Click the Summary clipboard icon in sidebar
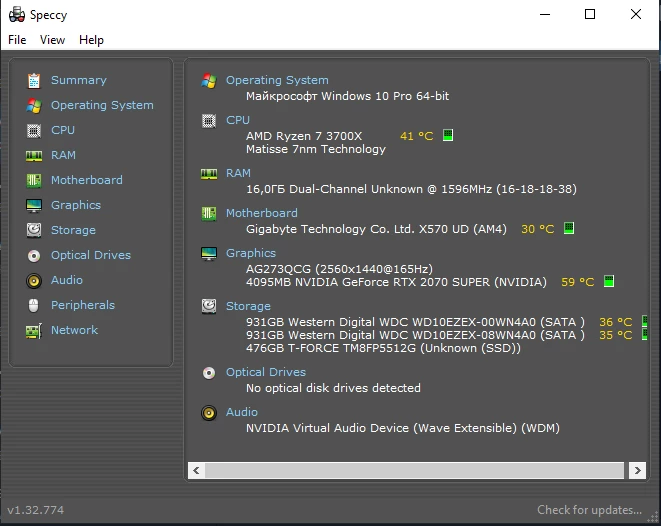661x526 pixels. pyautogui.click(x=34, y=81)
